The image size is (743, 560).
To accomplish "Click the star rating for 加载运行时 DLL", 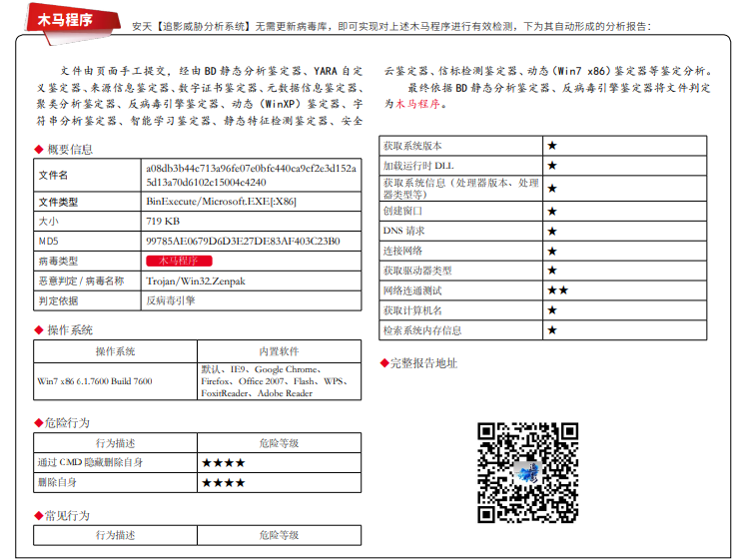I will point(552,166).
